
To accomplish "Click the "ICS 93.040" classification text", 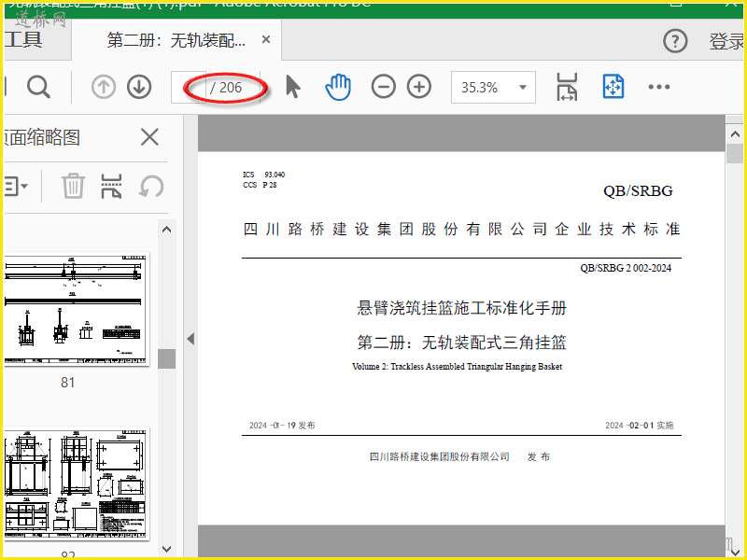I will click(264, 175).
